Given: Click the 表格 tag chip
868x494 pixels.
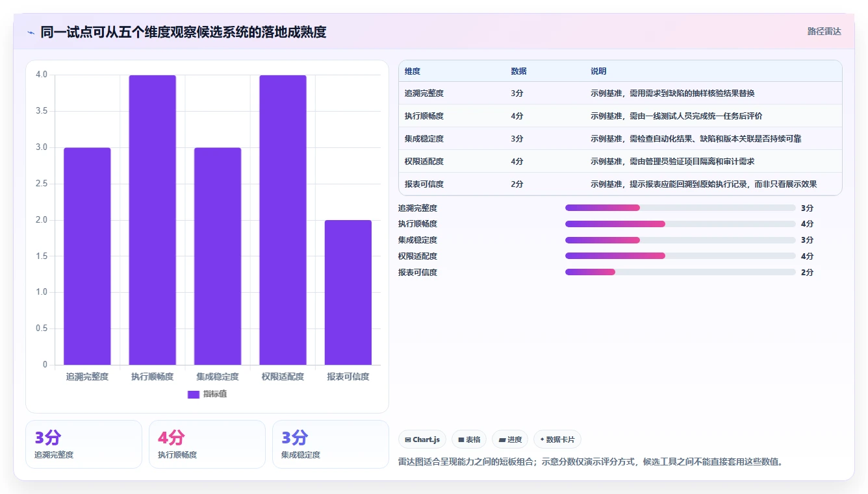Looking at the screenshot, I should pyautogui.click(x=469, y=439).
